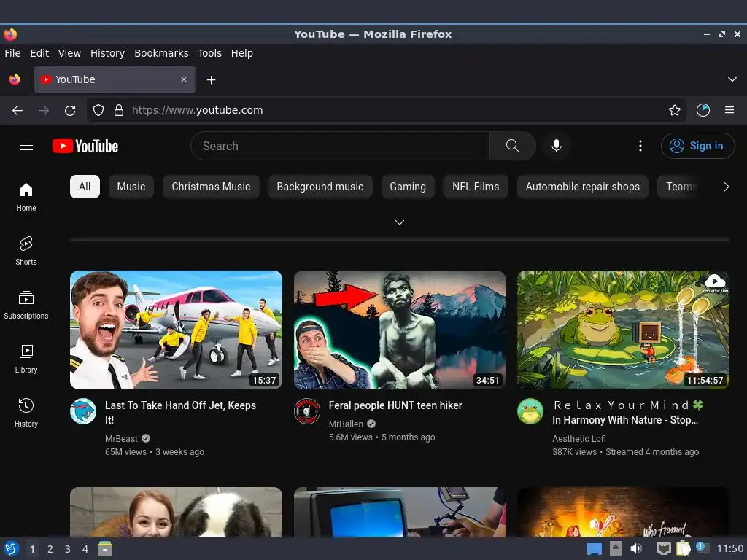Open History in the YouTube sidebar
Image resolution: width=747 pixels, height=560 pixels.
point(26,413)
